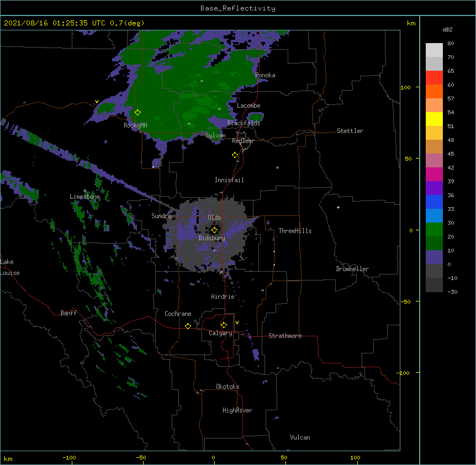Click the x-axis -100 km tick label
Screen dimensions: 476x465
point(69,457)
